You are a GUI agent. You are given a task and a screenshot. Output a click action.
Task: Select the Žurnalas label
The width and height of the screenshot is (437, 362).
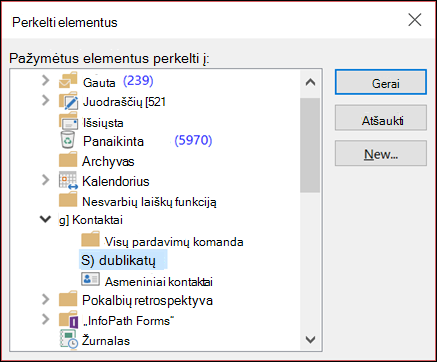pos(106,341)
